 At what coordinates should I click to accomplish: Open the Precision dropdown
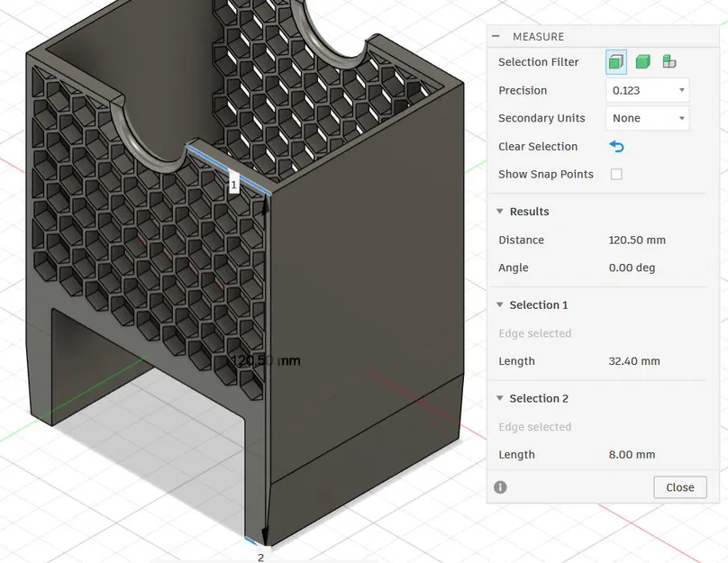click(x=647, y=90)
